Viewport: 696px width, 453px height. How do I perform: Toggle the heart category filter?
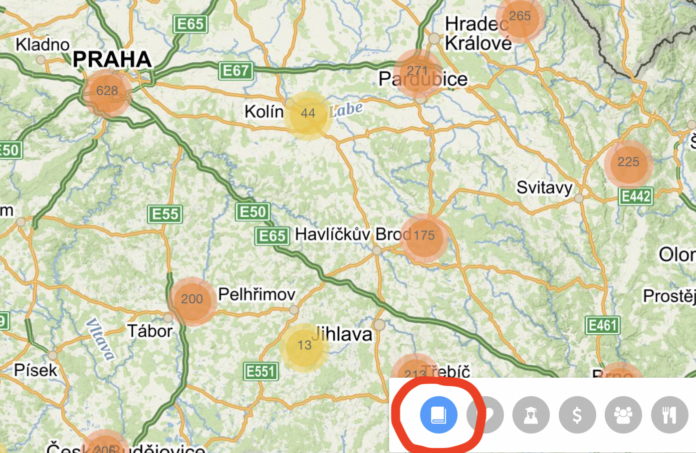click(486, 415)
